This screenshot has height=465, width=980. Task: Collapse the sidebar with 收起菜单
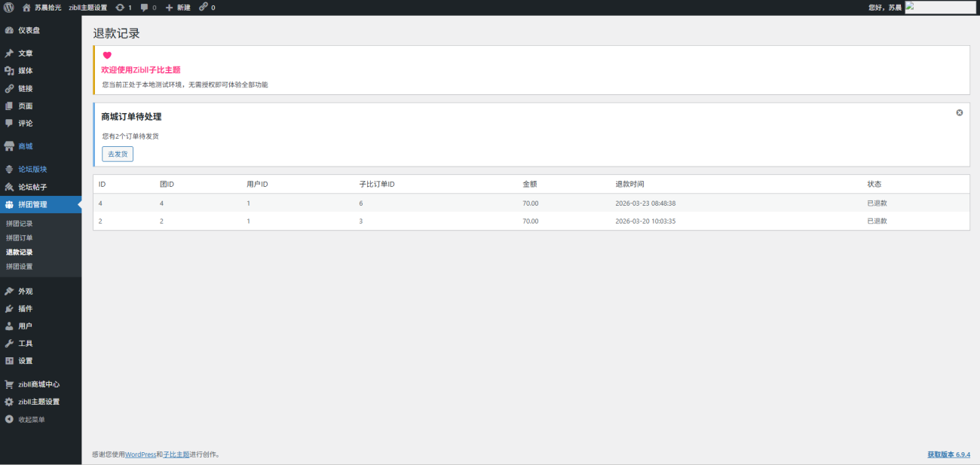(31, 420)
